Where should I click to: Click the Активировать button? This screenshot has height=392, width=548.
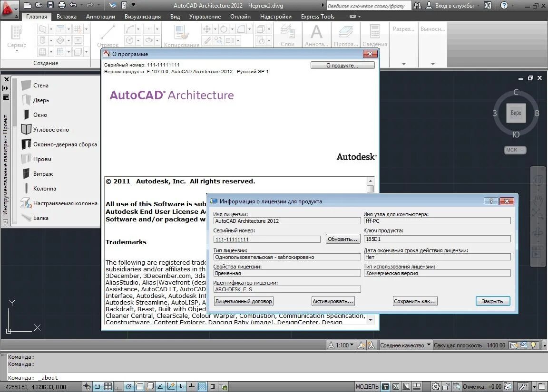[333, 301]
